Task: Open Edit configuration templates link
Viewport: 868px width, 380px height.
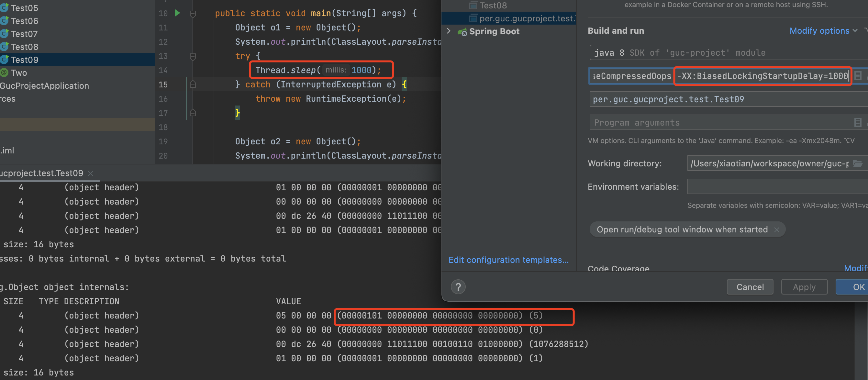Action: click(x=508, y=260)
